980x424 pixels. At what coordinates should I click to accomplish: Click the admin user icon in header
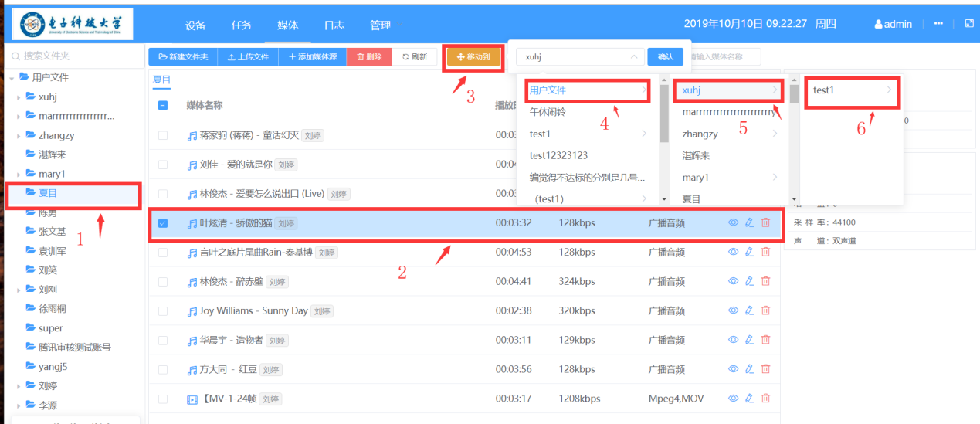coord(878,25)
